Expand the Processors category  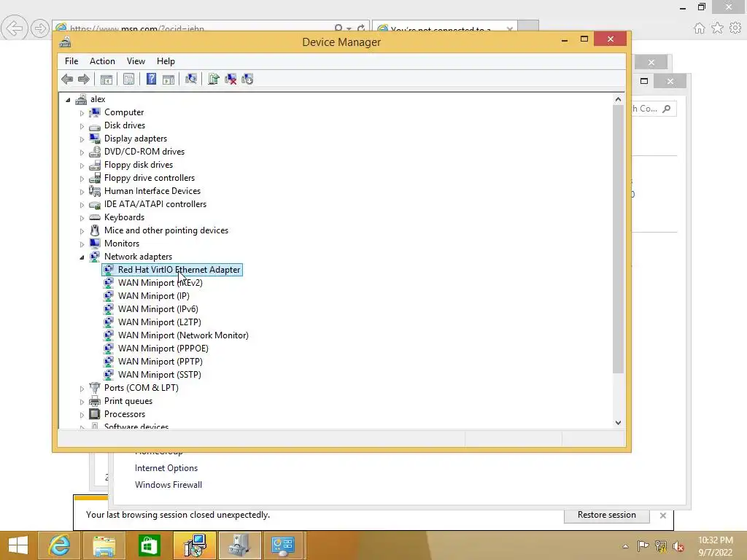(82, 415)
